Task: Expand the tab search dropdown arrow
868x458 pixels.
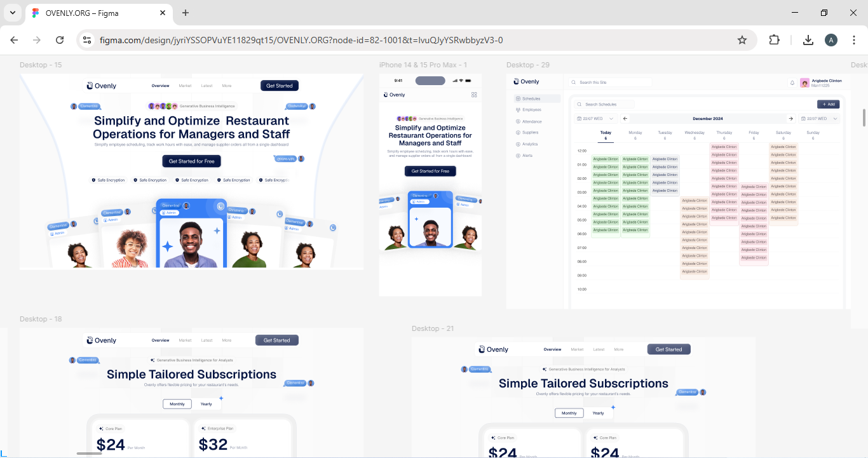Action: 13,13
